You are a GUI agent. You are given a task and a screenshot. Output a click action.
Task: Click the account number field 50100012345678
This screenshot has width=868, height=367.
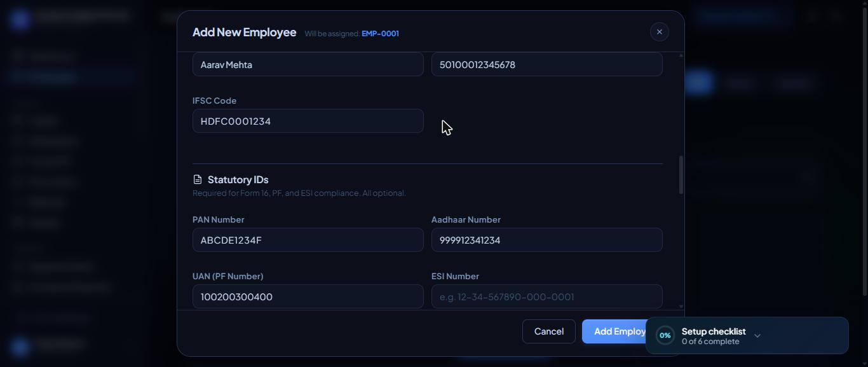pos(547,64)
